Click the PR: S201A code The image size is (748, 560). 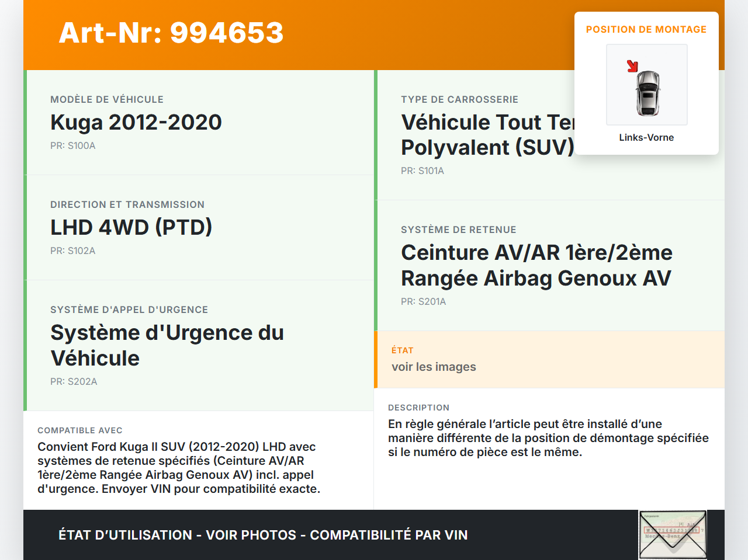424,301
